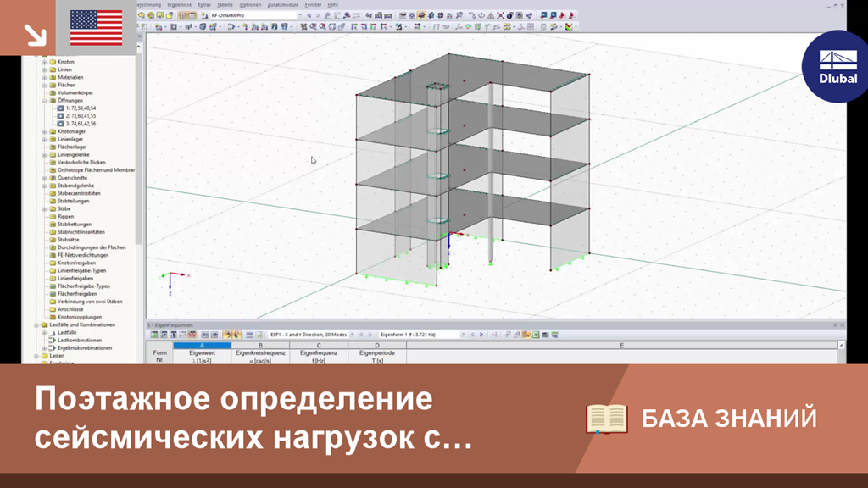Collapse Lastfälle und Kombinationen node
The height and width of the screenshot is (488, 868).
pyautogui.click(x=36, y=324)
